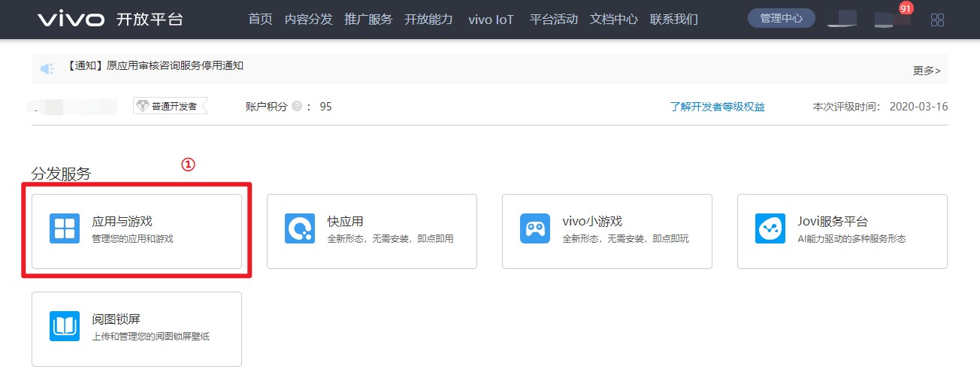This screenshot has height=378, width=980.
Task: Select 推广服务 from the top navigation
Action: tap(368, 20)
